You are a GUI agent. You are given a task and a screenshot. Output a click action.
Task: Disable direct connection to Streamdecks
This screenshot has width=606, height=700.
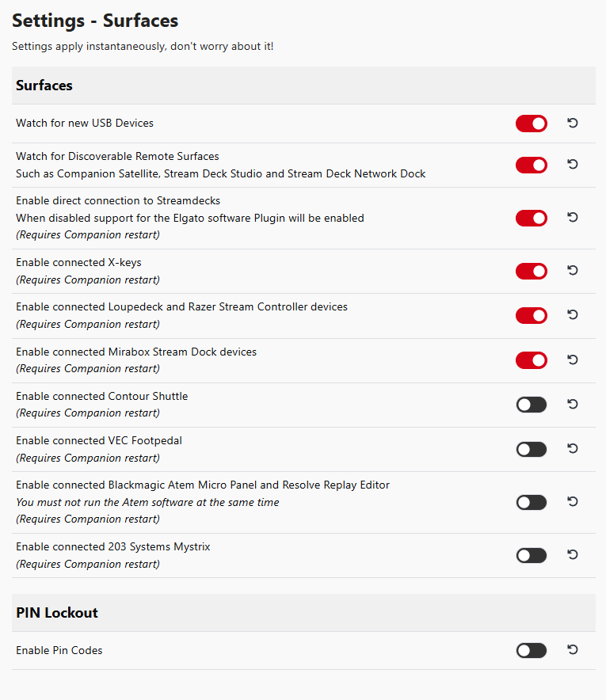click(x=532, y=219)
